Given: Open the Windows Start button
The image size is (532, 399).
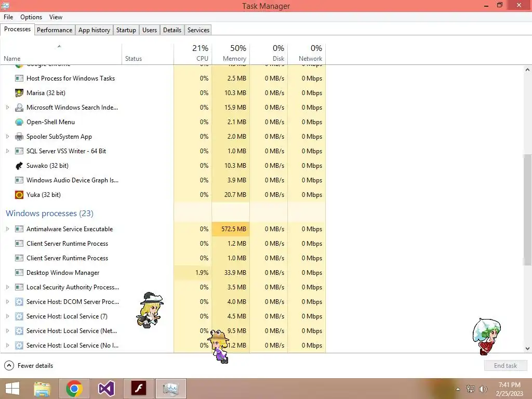Looking at the screenshot, I should click(x=12, y=389).
